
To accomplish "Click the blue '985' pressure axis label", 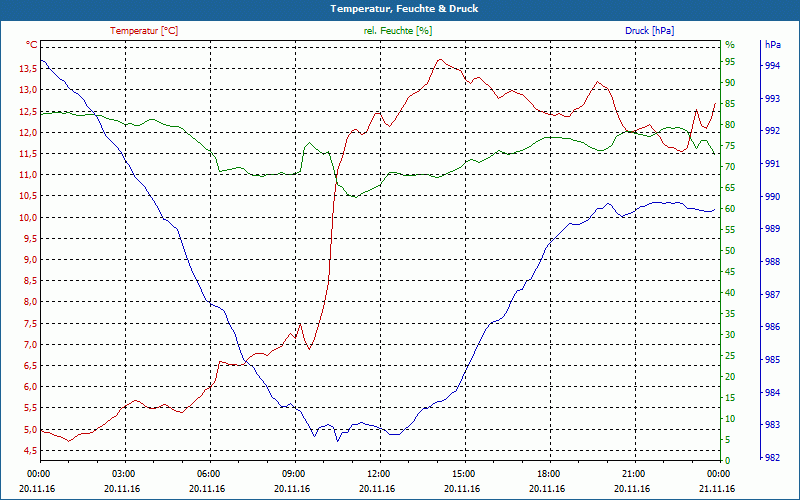I will pos(773,360).
